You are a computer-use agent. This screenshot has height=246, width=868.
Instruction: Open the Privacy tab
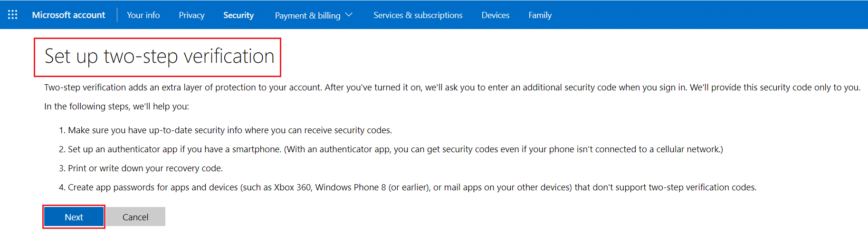point(191,15)
